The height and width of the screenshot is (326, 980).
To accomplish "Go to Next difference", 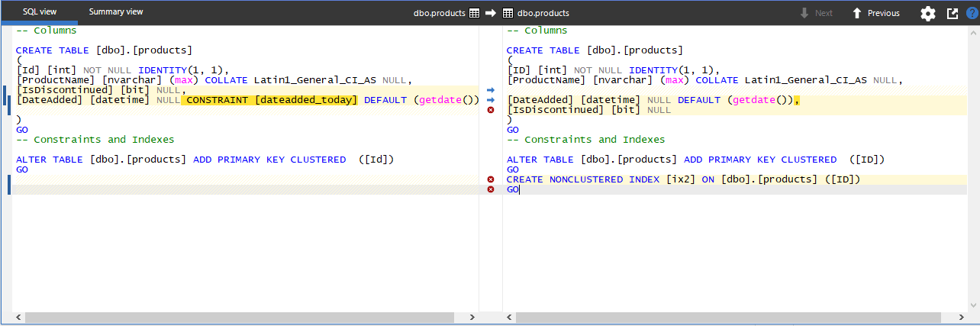I will pos(816,13).
